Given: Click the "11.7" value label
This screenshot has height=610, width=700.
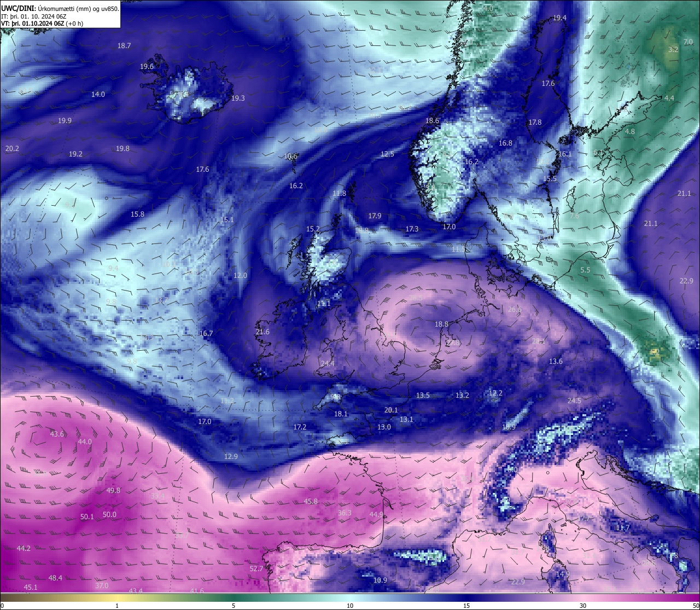Looking at the screenshot, I should pos(623,528).
